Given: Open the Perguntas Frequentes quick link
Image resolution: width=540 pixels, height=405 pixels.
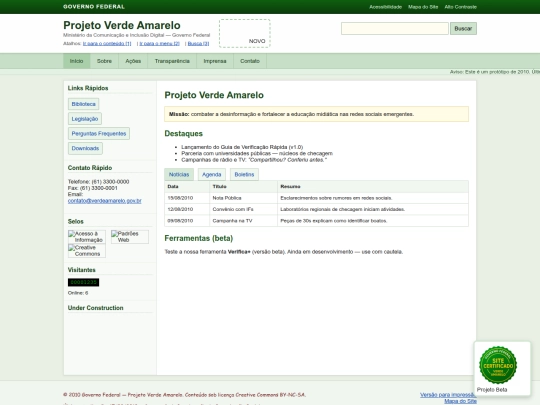Looking at the screenshot, I should pos(99,134).
